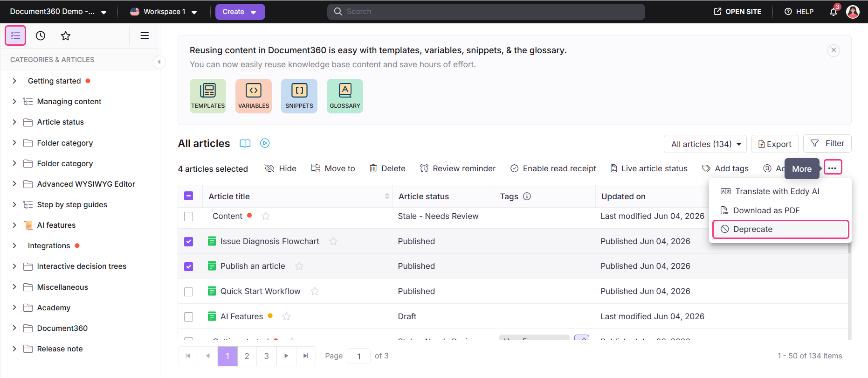
Task: Click the book icon next to All articles
Action: pos(245,143)
